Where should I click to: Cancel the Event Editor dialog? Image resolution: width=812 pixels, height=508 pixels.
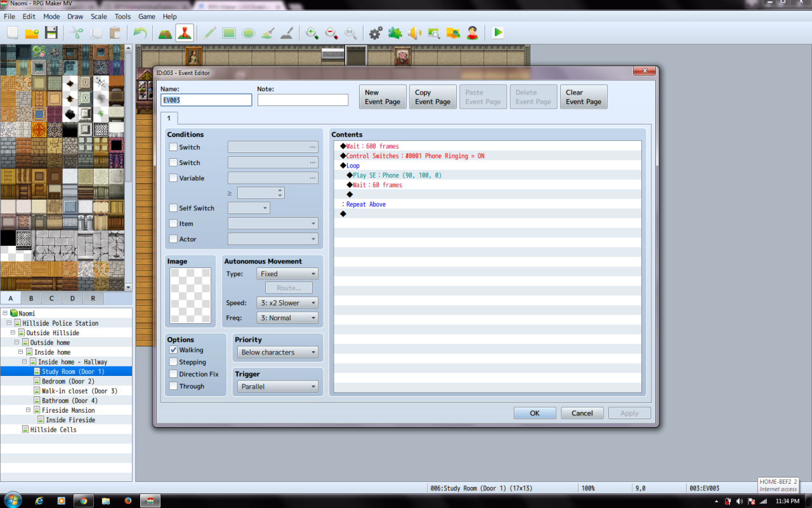tap(582, 413)
